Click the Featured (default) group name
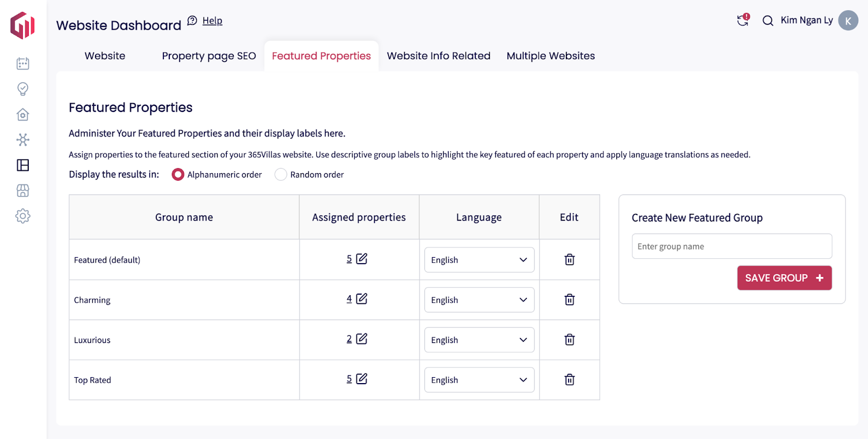The height and width of the screenshot is (439, 868). (107, 260)
